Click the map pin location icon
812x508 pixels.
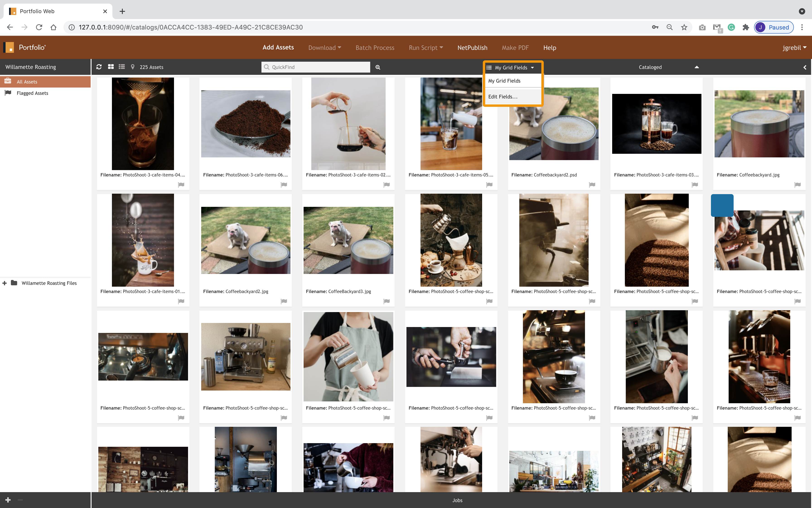133,67
